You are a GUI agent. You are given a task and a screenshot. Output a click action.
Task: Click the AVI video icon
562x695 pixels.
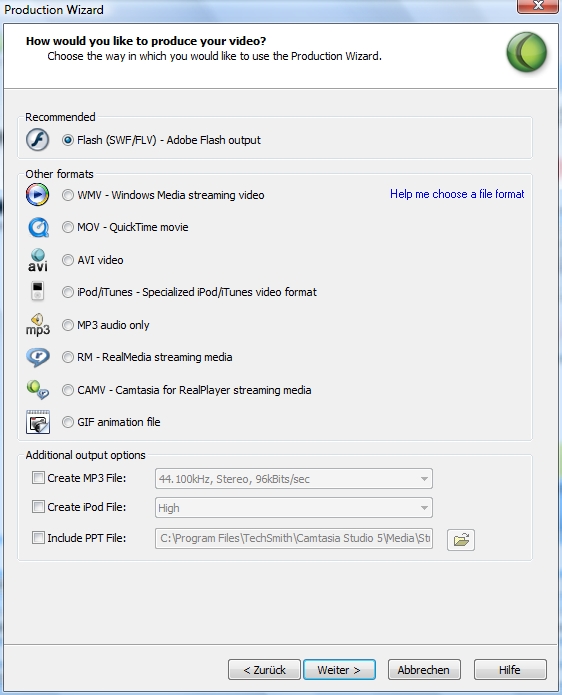(38, 260)
